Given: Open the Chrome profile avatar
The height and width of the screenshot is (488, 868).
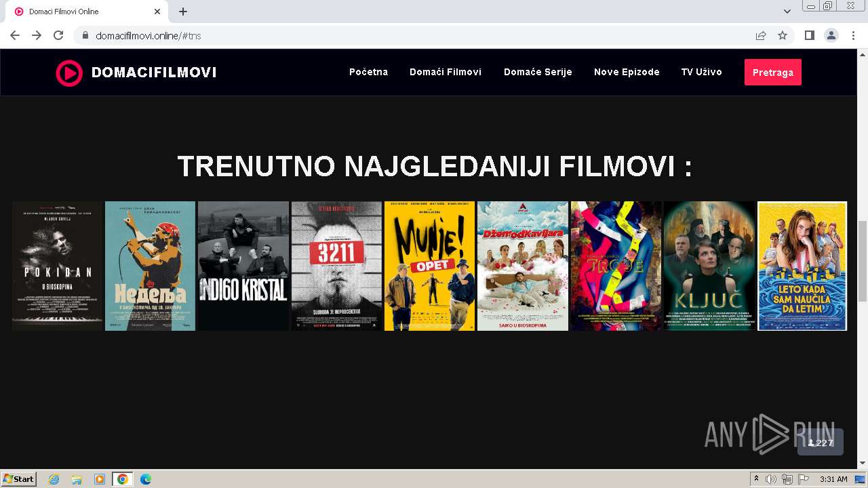Looking at the screenshot, I should point(831,35).
